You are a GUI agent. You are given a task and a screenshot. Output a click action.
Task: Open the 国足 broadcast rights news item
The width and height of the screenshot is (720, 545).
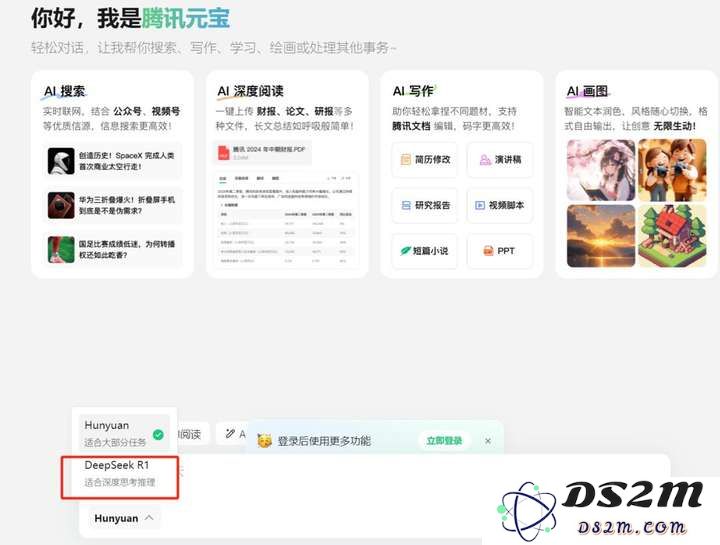click(x=112, y=249)
